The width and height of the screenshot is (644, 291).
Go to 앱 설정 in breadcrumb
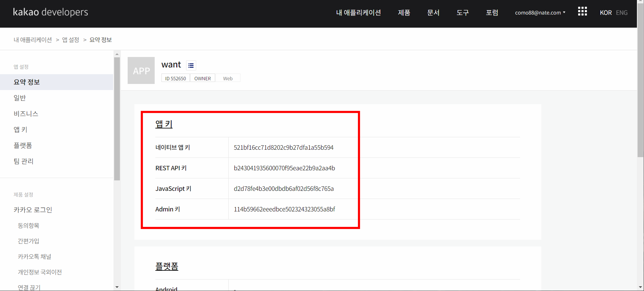[x=71, y=40]
